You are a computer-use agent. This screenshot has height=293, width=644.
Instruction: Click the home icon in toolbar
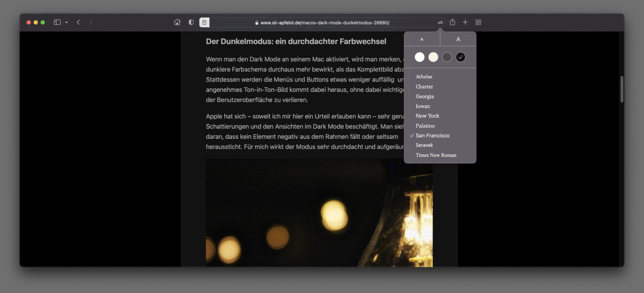point(177,22)
